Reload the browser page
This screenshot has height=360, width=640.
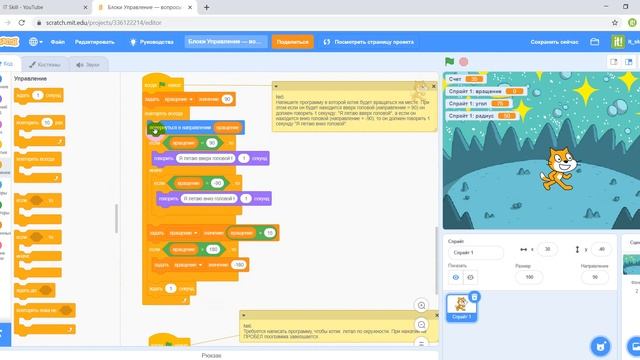22,23
